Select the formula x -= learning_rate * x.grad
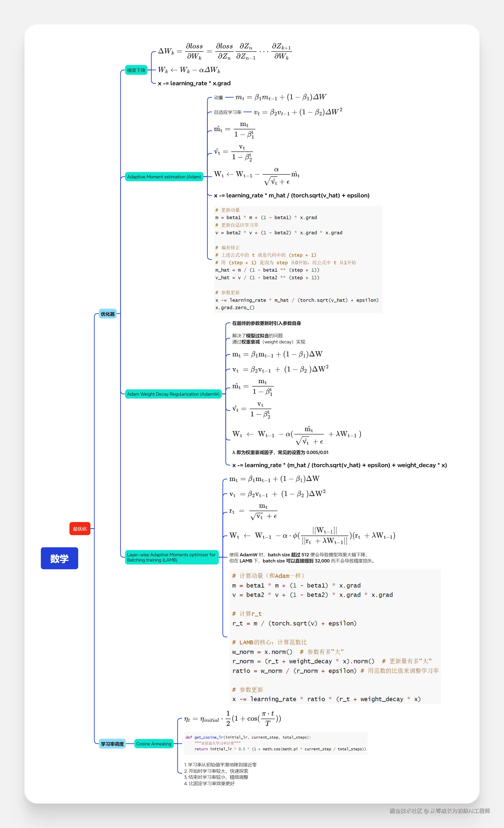504x828 pixels. pyautogui.click(x=194, y=83)
